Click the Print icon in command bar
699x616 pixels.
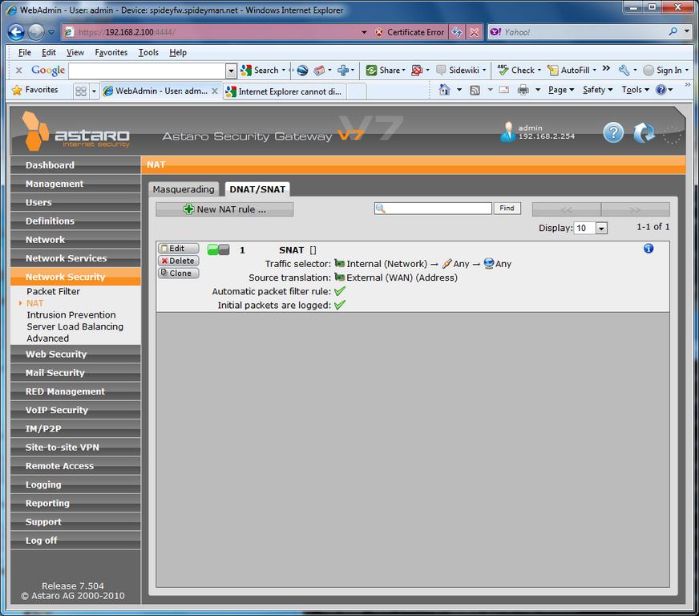tap(523, 90)
